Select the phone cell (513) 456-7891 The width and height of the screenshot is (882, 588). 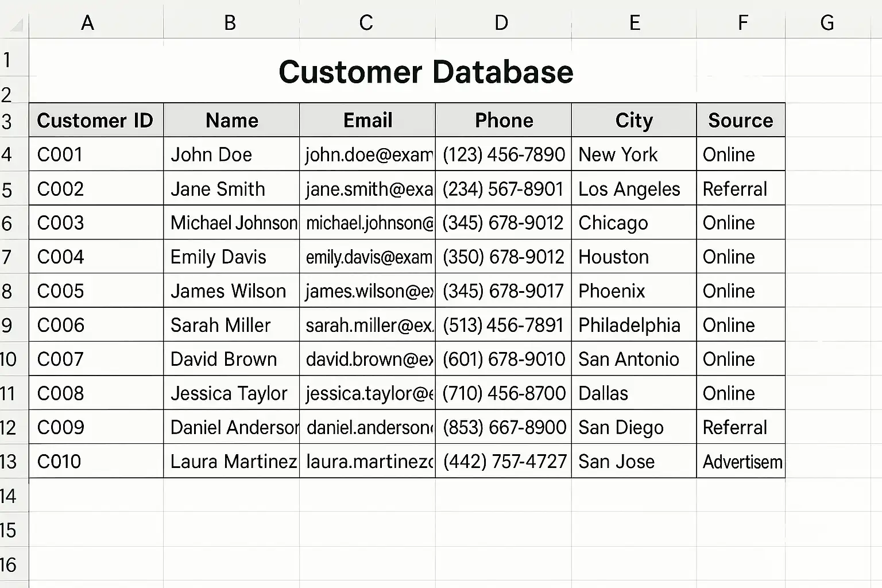coord(504,325)
